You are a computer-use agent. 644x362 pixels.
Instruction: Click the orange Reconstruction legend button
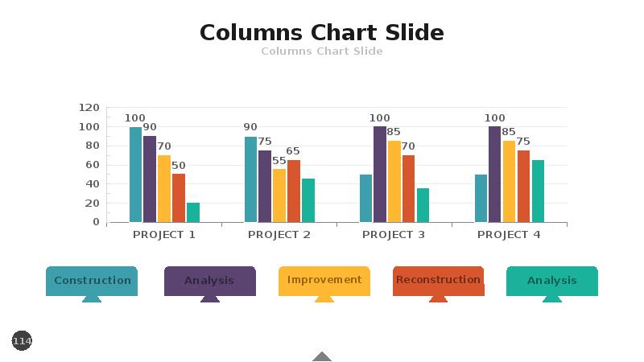click(x=438, y=280)
